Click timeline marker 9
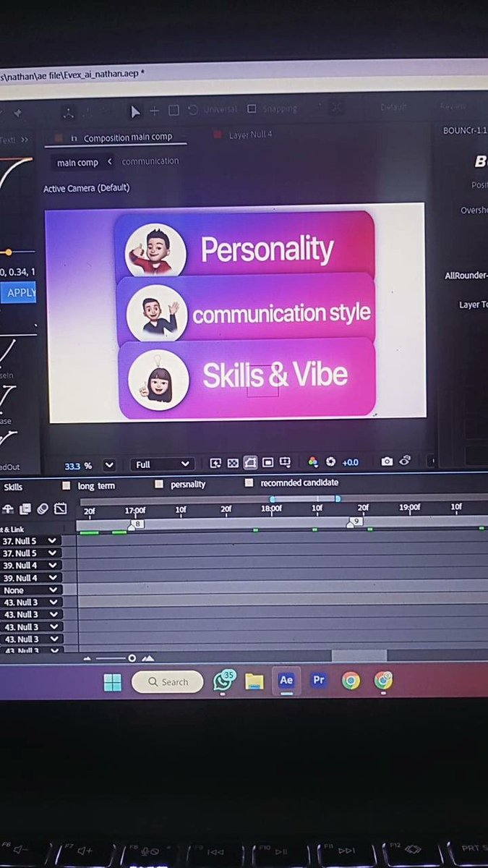This screenshot has width=488, height=868. pyautogui.click(x=356, y=521)
